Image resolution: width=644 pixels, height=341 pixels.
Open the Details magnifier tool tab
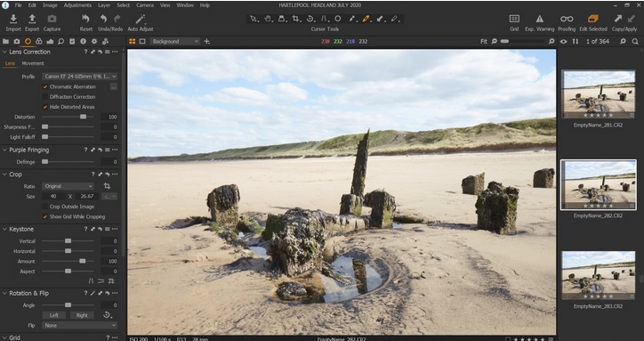tap(60, 41)
